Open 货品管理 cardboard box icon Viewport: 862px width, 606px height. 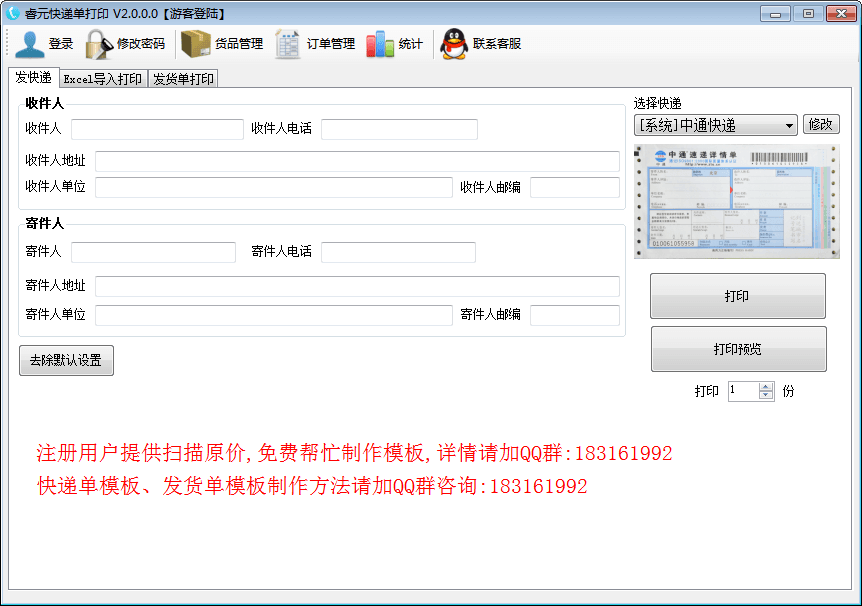(195, 44)
